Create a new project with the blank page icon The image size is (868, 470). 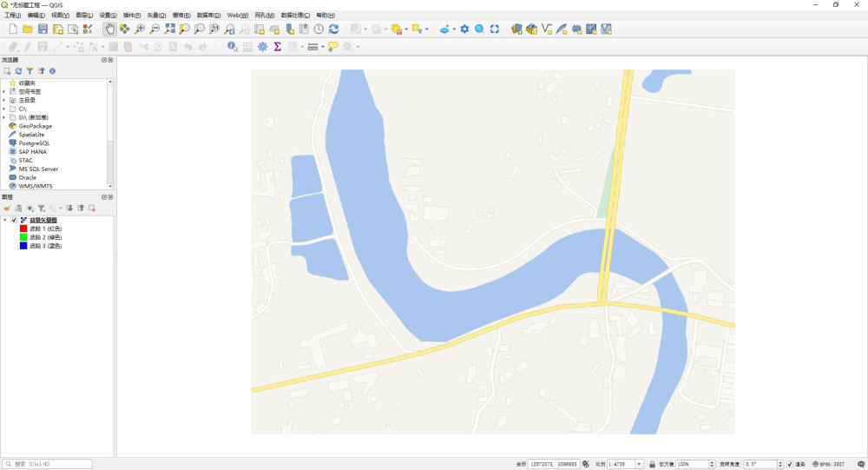[x=13, y=30]
